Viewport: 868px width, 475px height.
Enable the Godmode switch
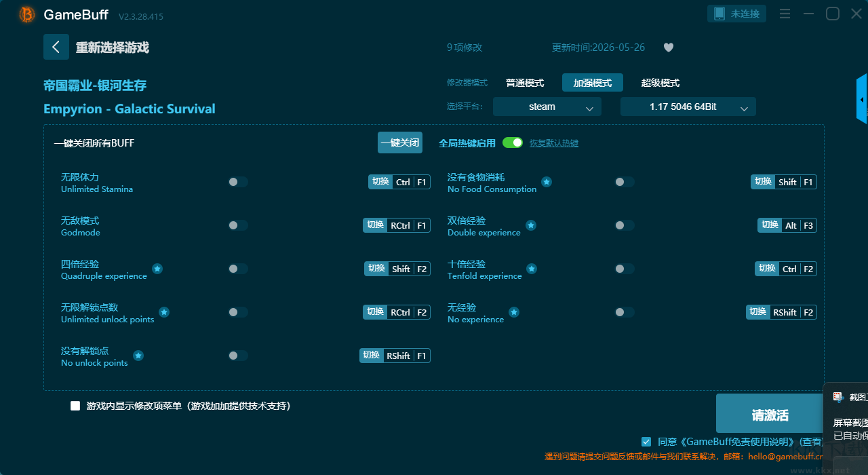click(238, 225)
